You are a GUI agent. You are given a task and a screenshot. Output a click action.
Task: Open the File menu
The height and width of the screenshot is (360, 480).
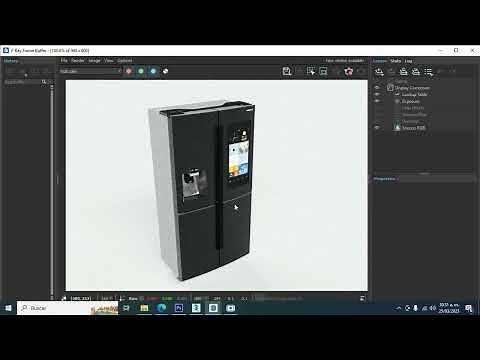point(64,60)
